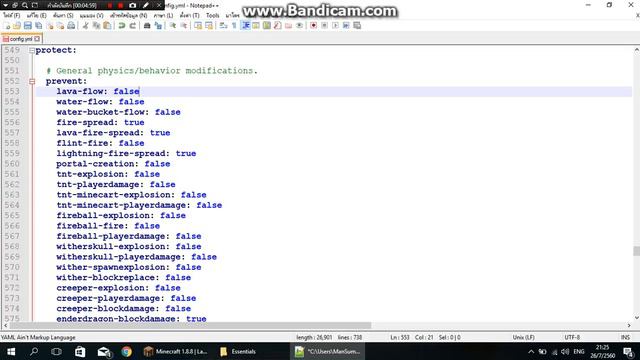
Task: Click the Close All documents icon
Action: click(60, 26)
